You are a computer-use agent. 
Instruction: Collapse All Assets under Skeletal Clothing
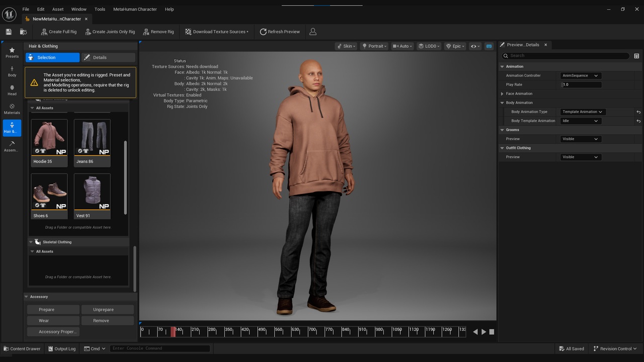[32, 251]
